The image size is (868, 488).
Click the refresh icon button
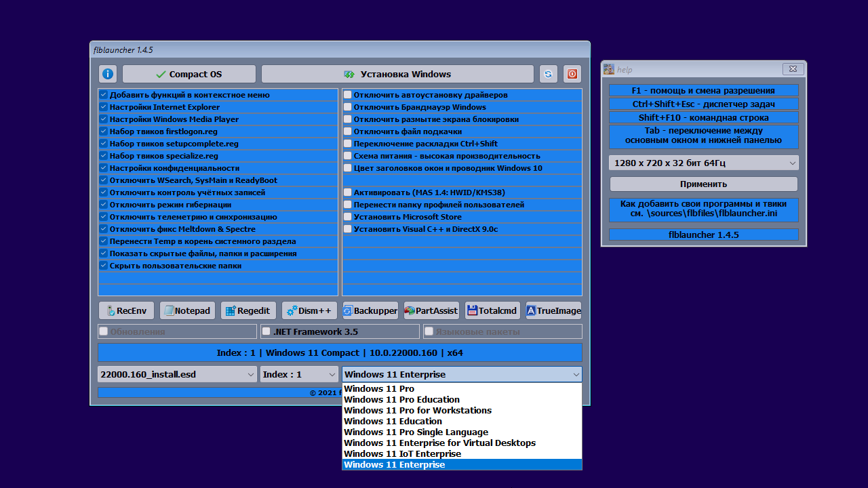(548, 74)
